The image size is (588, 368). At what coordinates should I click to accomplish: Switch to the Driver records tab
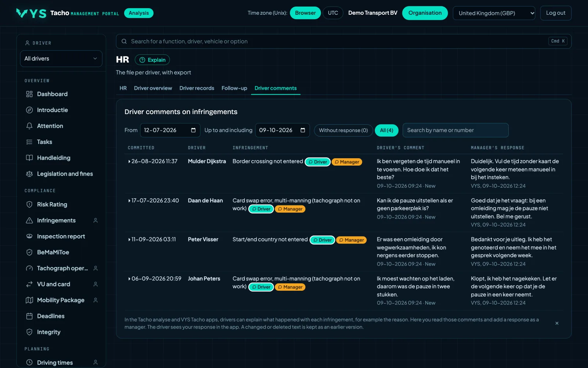pyautogui.click(x=197, y=88)
